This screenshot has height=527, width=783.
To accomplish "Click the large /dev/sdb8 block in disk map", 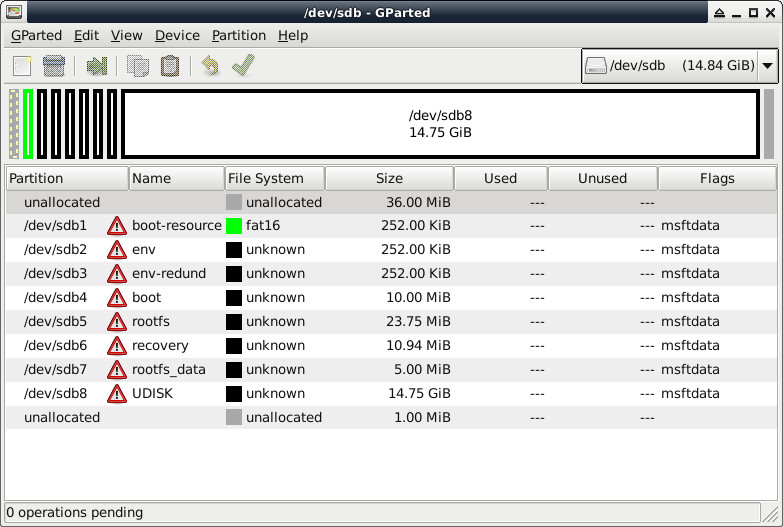I will pos(440,124).
